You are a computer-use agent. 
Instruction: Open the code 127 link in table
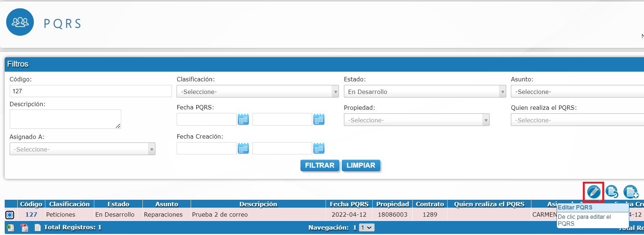click(31, 214)
